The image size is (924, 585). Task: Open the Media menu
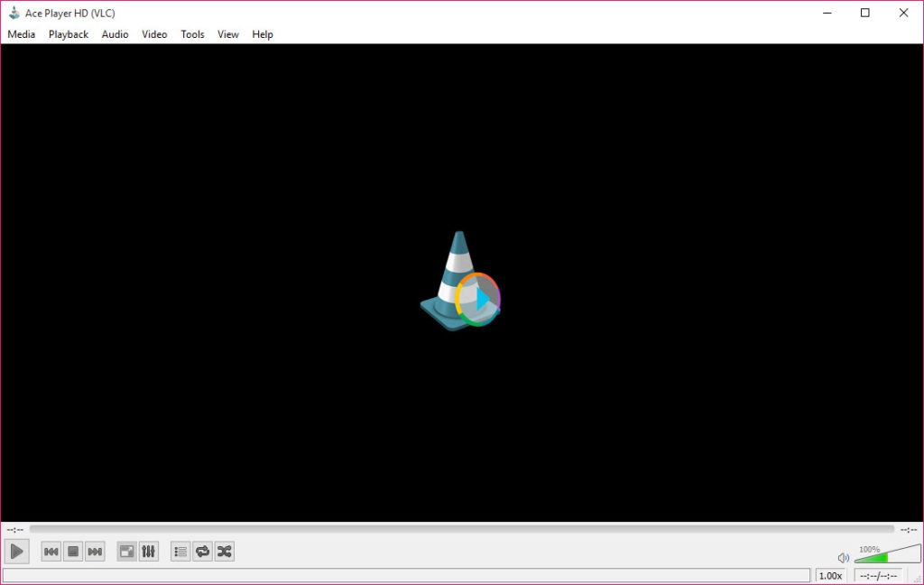pos(22,34)
